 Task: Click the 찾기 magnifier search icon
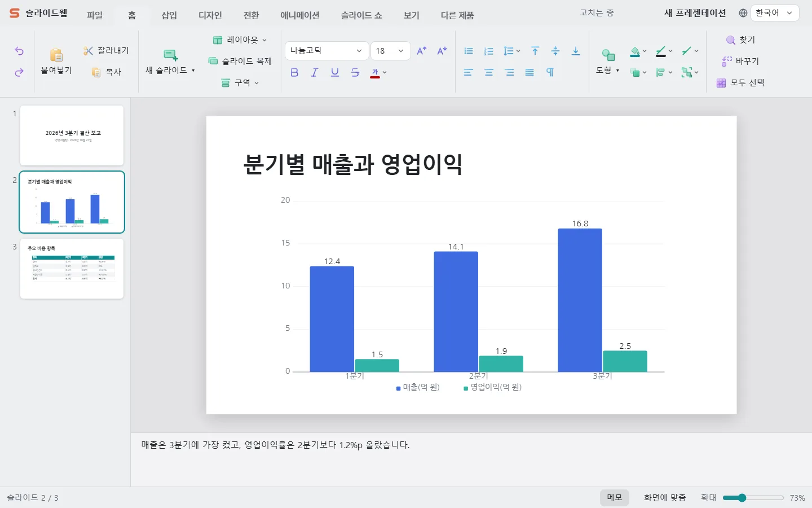731,40
